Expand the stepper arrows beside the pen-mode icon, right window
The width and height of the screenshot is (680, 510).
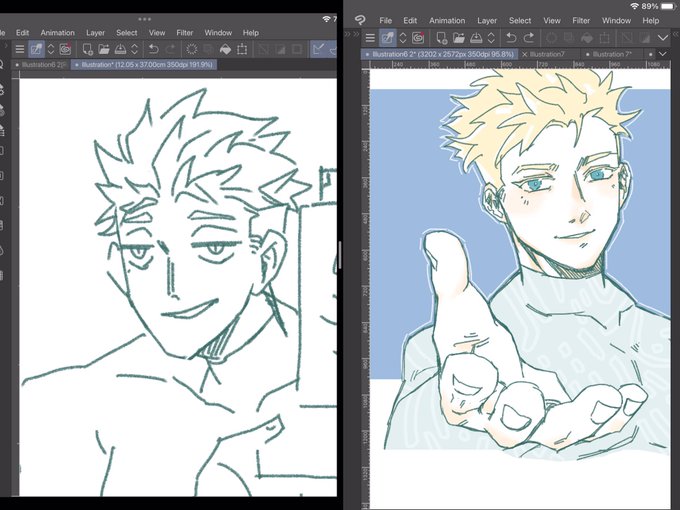(403, 38)
